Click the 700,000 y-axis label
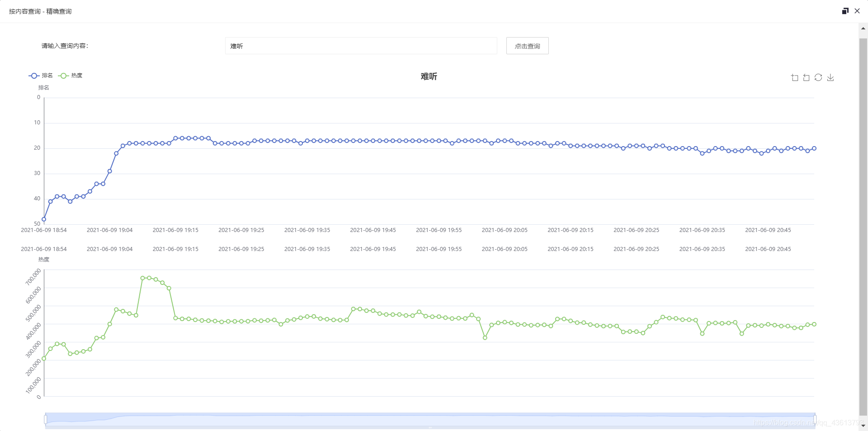 (33, 277)
